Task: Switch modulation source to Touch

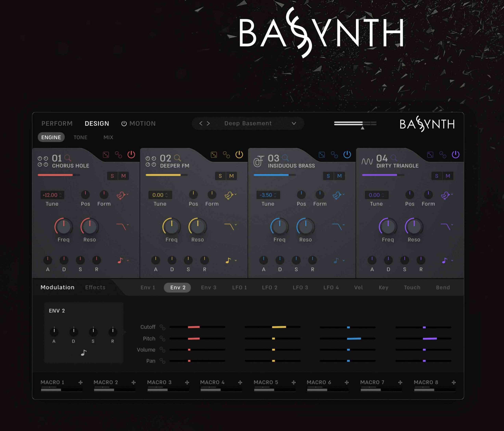Action: pos(412,287)
